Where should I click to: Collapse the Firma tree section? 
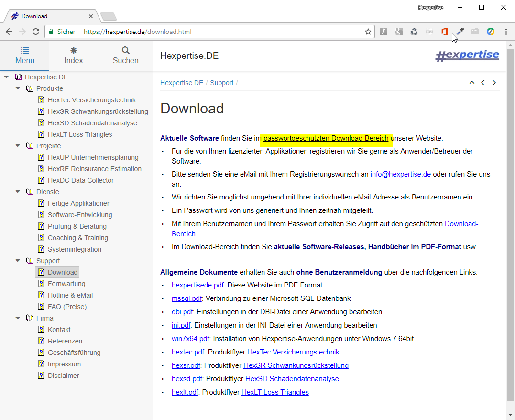pyautogui.click(x=18, y=318)
